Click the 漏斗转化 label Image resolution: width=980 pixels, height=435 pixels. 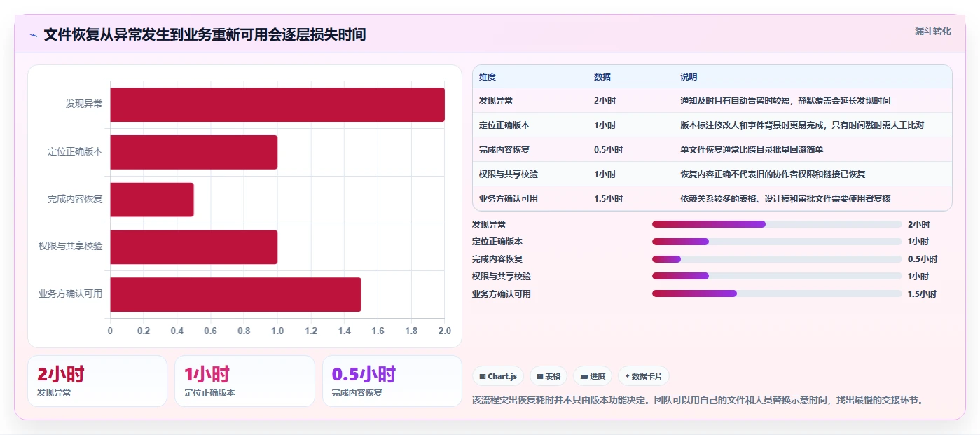click(932, 31)
